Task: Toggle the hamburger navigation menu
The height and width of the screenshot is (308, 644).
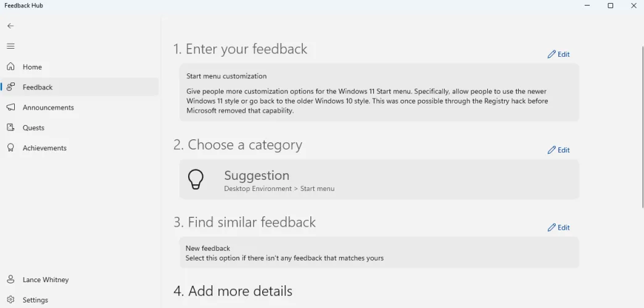Action: point(10,46)
